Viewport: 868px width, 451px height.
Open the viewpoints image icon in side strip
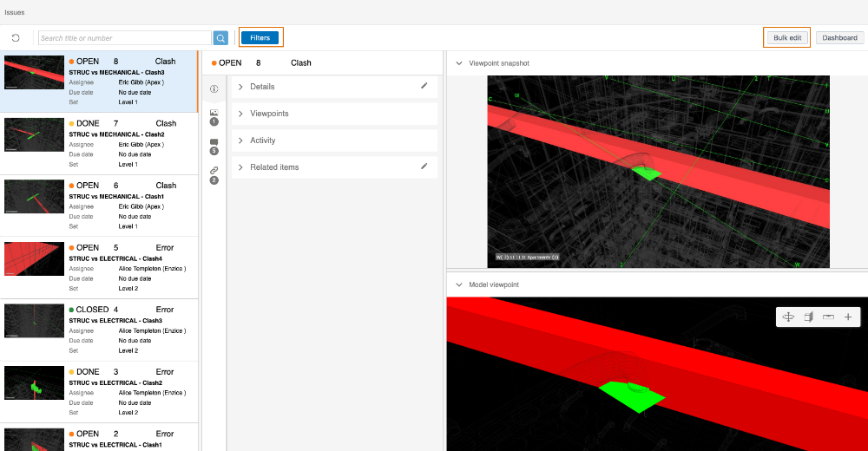(x=214, y=113)
